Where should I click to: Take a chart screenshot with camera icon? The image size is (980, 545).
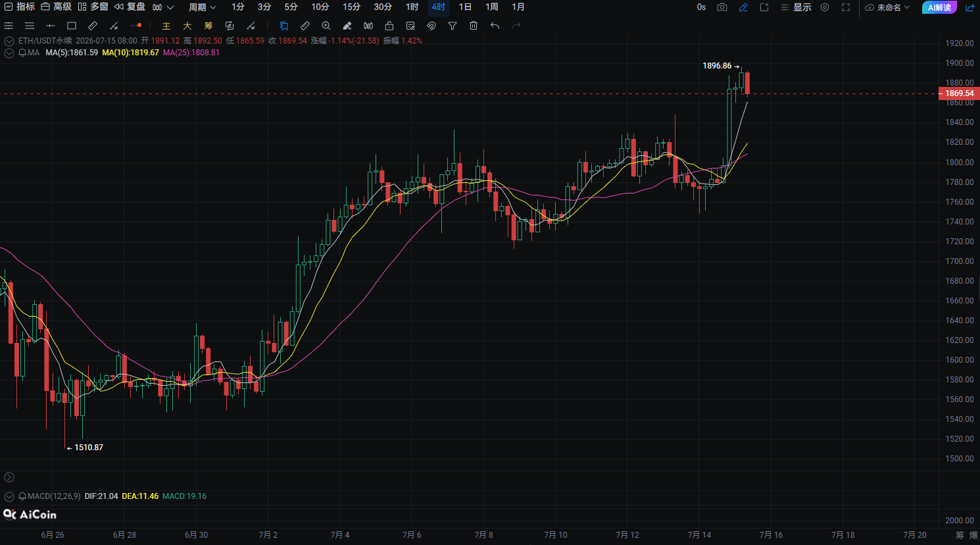(722, 7)
